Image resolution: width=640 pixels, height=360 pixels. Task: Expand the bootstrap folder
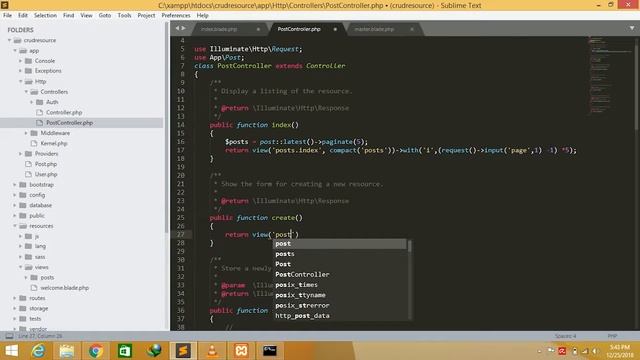(15, 184)
